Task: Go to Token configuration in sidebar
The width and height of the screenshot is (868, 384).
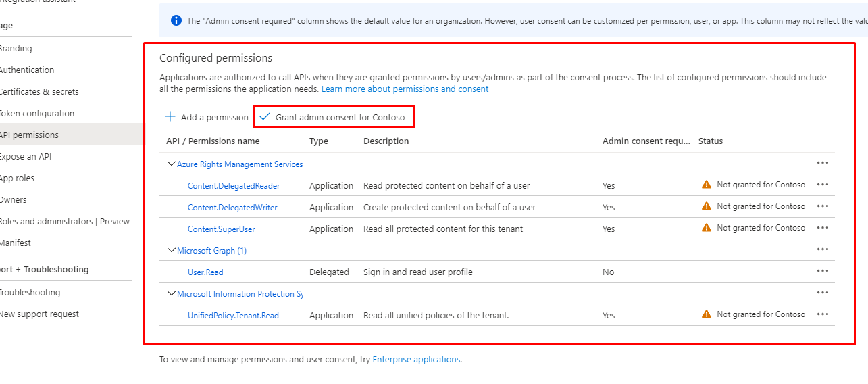Action: [x=36, y=114]
